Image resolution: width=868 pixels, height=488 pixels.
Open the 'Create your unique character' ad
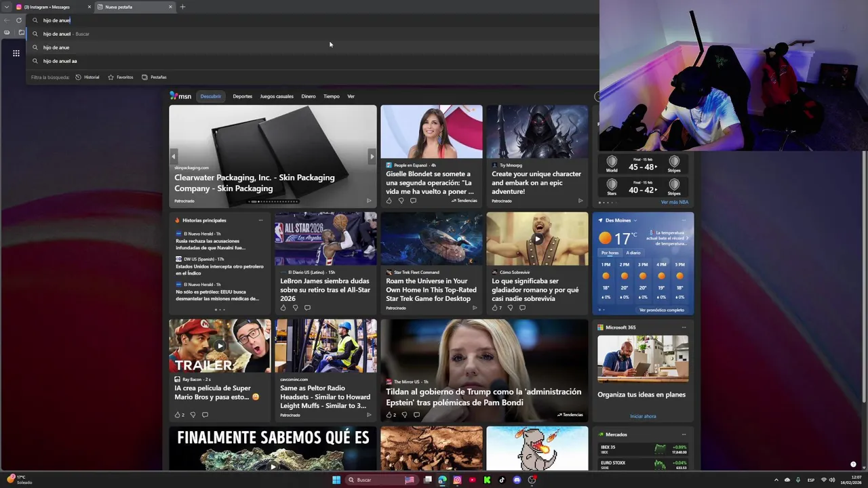[x=536, y=183]
